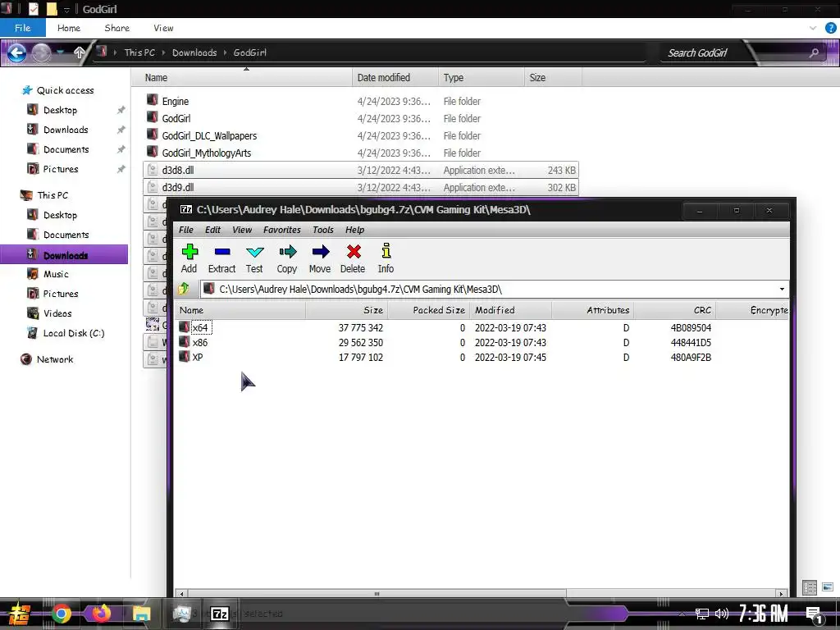840x630 pixels.
Task: Sort 7-Zip list by Attributes column
Action: tap(592, 310)
